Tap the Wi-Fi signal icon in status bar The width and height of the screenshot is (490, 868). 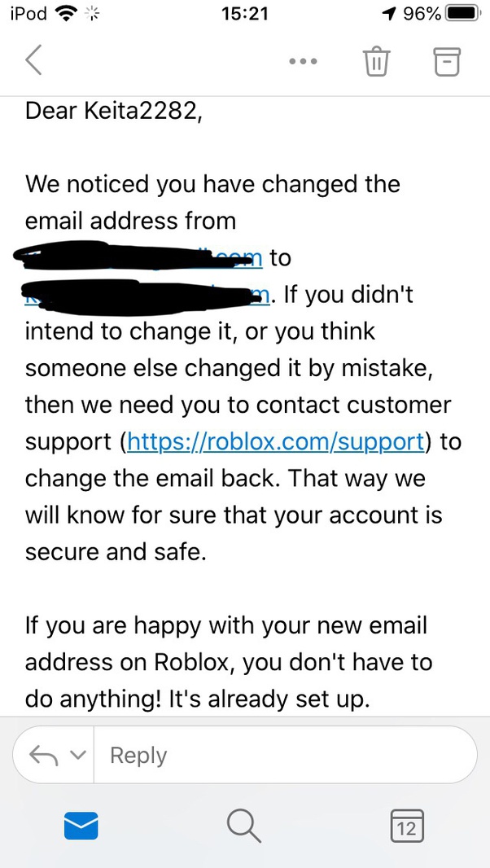point(68,13)
